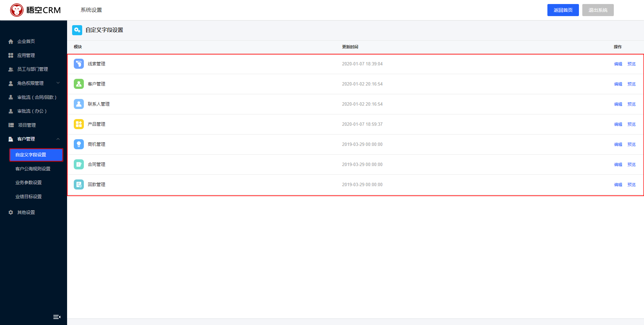Click the 线索管理 footprint icon

coord(79,64)
